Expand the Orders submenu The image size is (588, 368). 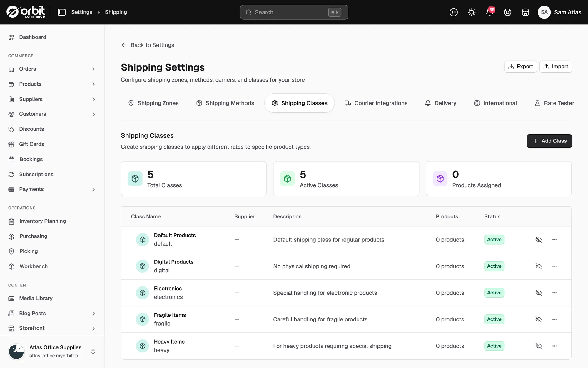coord(93,69)
